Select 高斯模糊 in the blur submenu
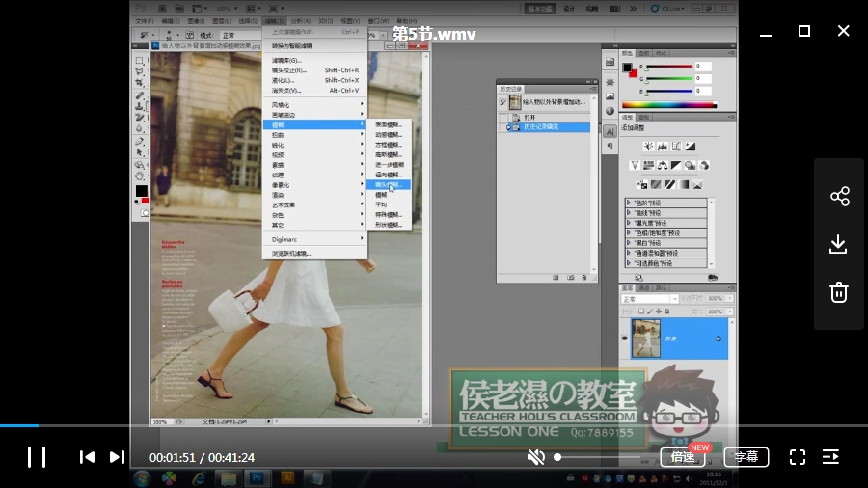 (389, 154)
